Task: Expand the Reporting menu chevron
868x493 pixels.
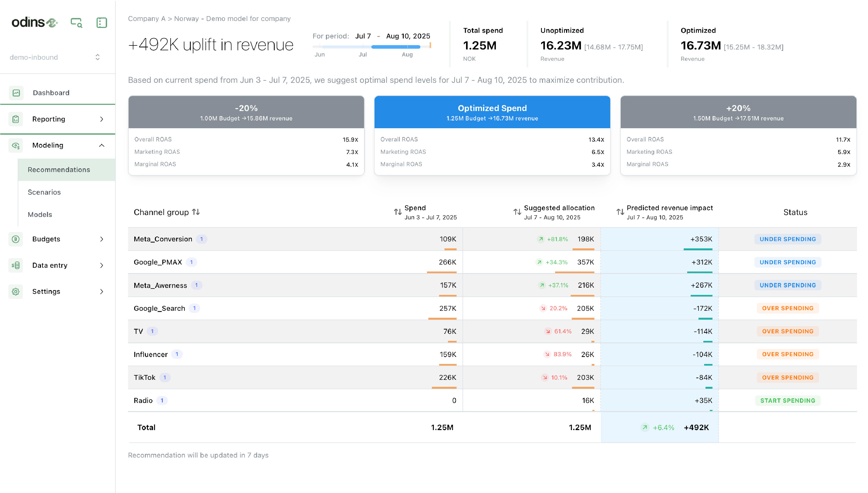Action: pos(101,119)
